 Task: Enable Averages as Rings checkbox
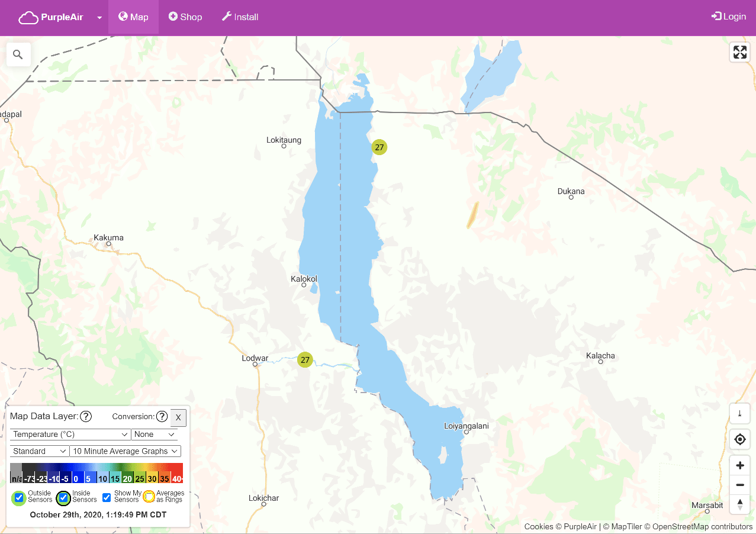[149, 497]
